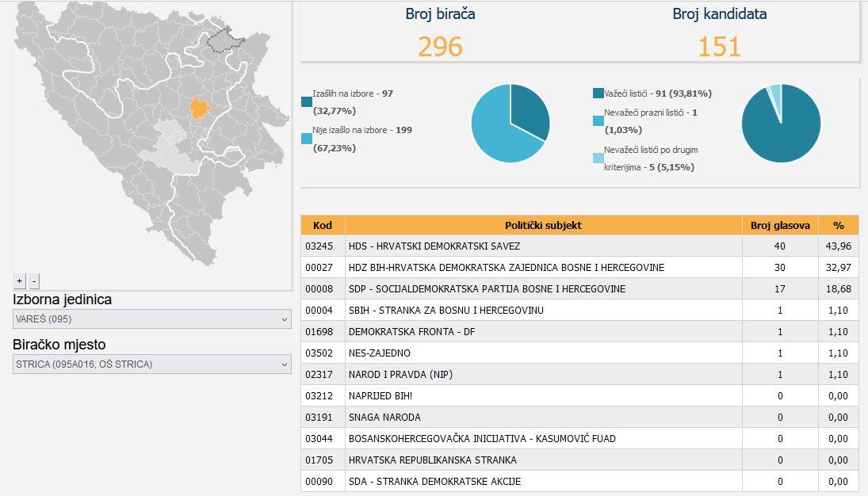Screen dimensions: 868x496
Task: Click the Broj kandidata heading
Action: coord(720,13)
